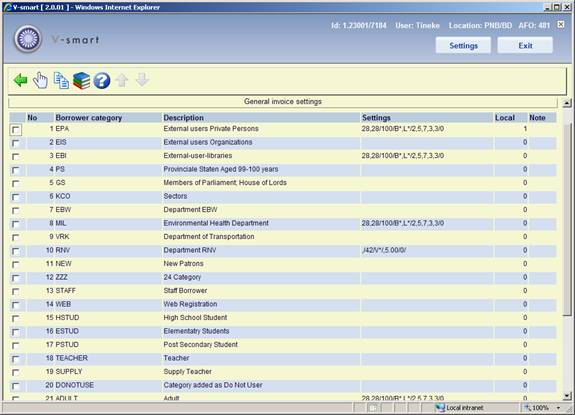Select 'External users Organizations' description
The width and height of the screenshot is (575, 415).
click(x=208, y=142)
